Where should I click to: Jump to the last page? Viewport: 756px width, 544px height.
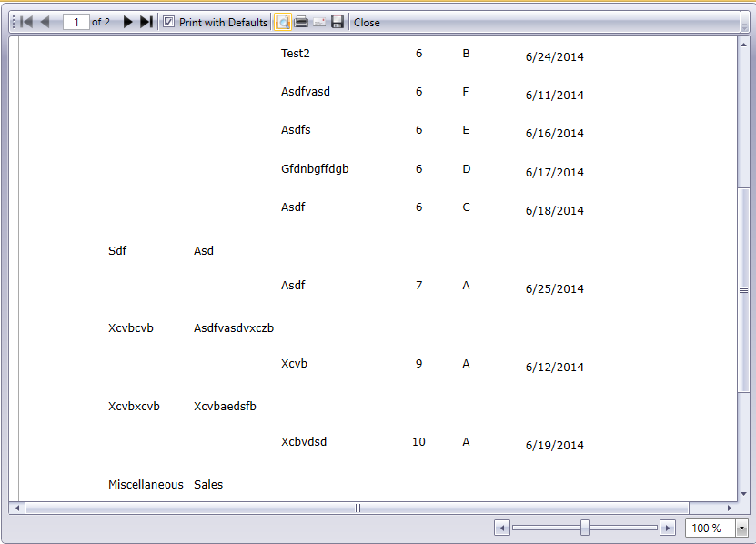tap(146, 22)
